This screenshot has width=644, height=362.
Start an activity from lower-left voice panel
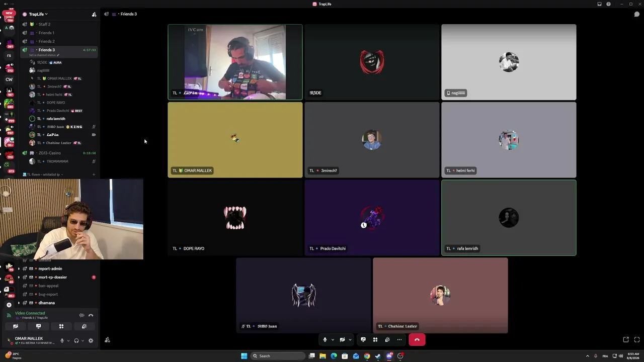[61, 326]
